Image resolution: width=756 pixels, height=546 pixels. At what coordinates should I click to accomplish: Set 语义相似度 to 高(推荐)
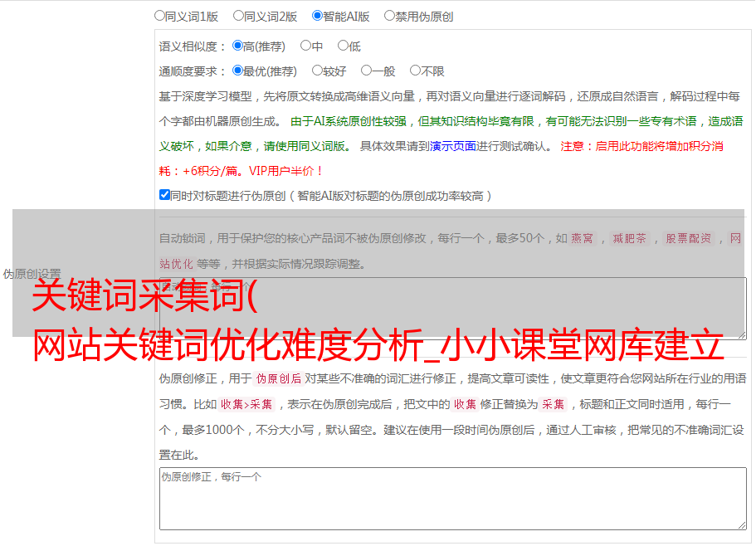237,46
